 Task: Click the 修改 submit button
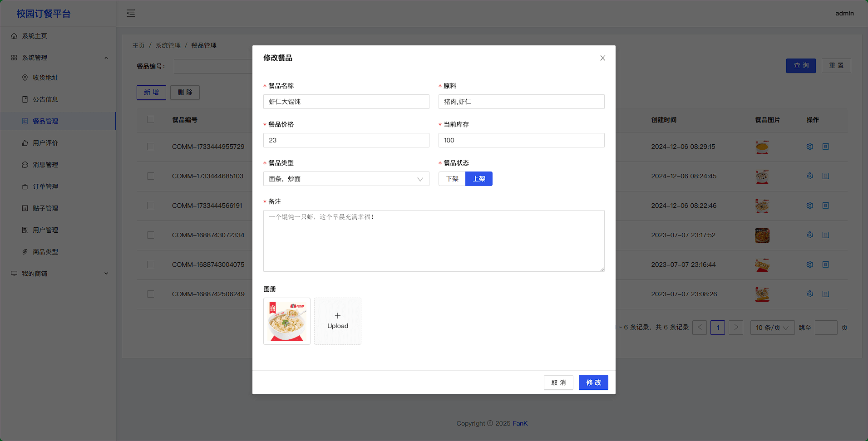tap(593, 382)
